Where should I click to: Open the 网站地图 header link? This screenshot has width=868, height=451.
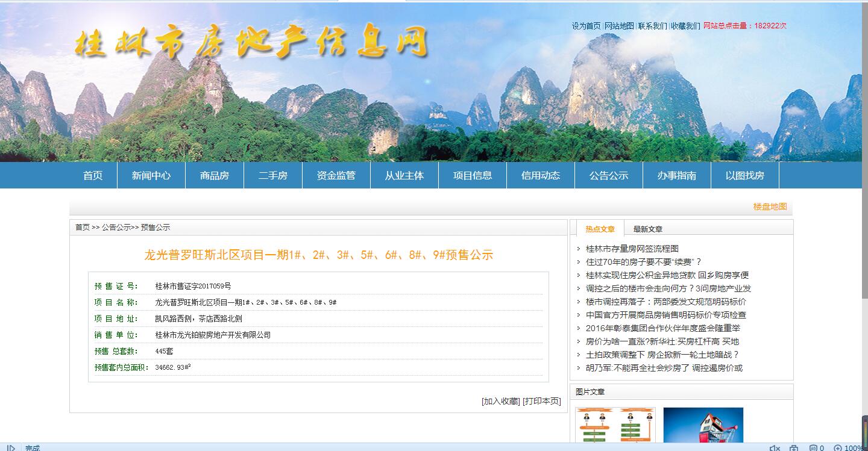click(619, 26)
